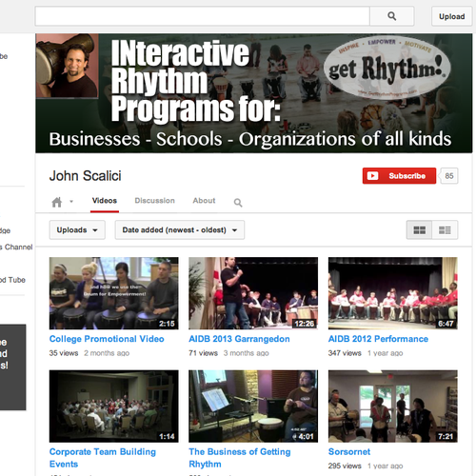Screen dimensions: 476x476
Task: Switch to list view layout
Action: click(x=445, y=229)
